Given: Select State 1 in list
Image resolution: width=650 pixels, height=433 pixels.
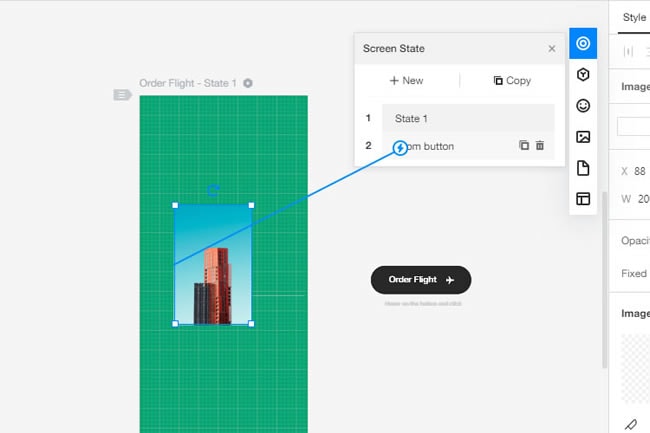Looking at the screenshot, I should [x=468, y=119].
